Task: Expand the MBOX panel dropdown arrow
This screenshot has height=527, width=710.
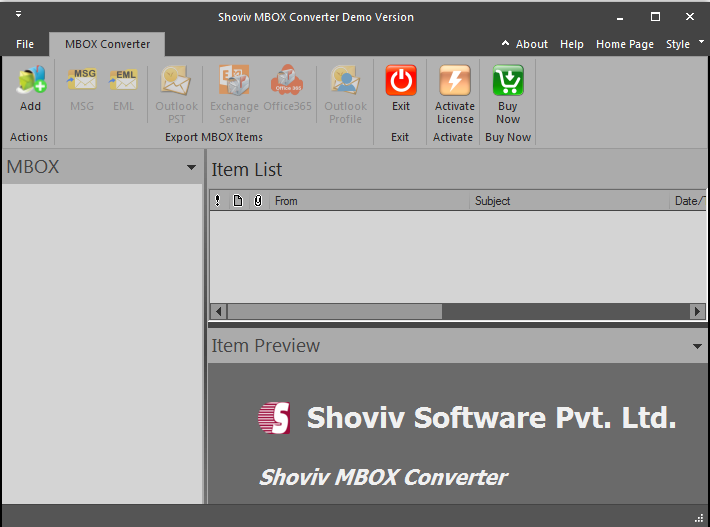Action: pos(191,167)
